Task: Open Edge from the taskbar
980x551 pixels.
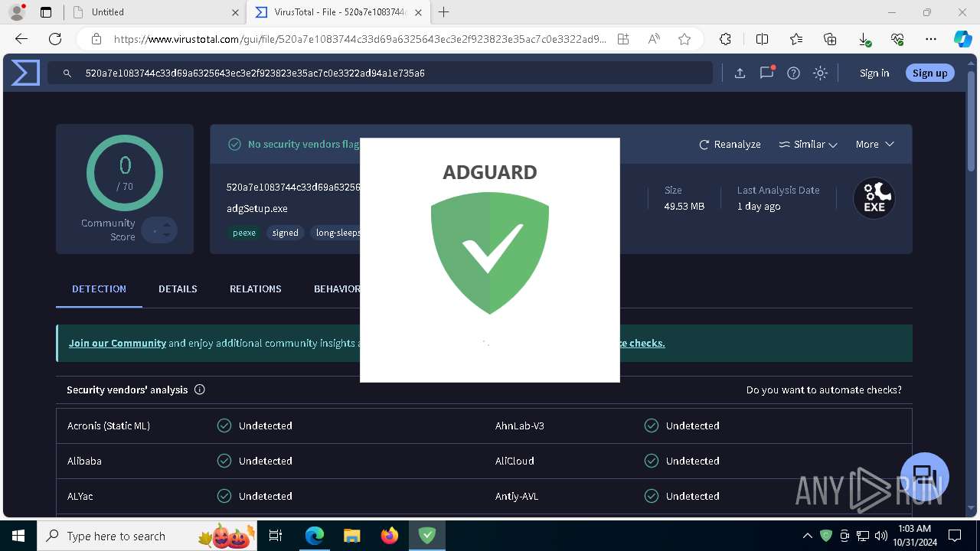Action: [315, 536]
